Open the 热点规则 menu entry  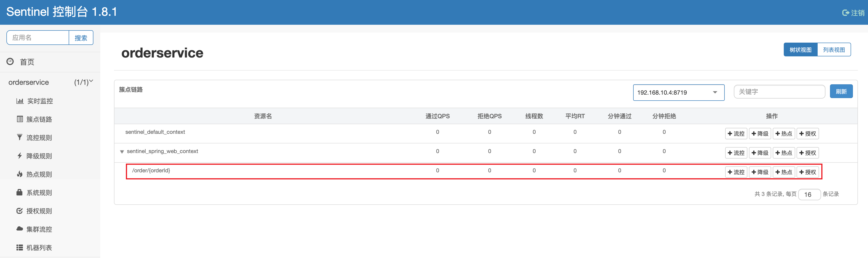click(39, 174)
